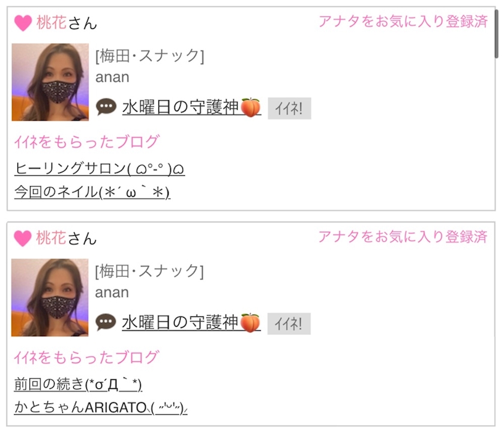Open the 前回の続き blog link
504x431 pixels.
(x=78, y=384)
